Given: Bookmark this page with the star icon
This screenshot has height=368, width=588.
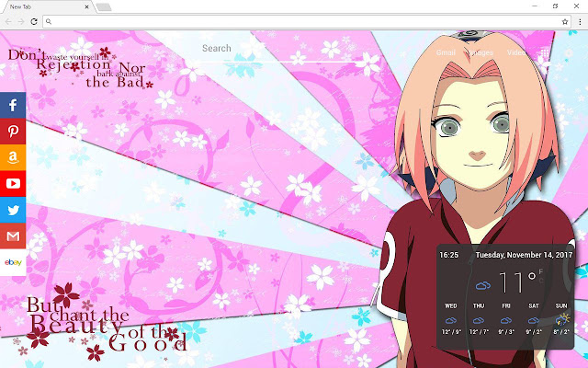Looking at the screenshot, I should 565,22.
